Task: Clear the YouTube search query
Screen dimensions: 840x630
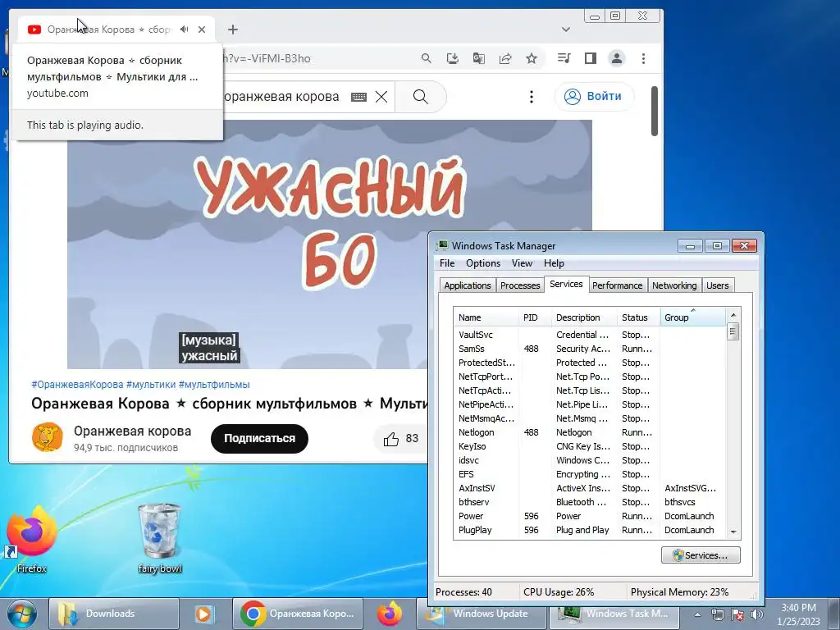Action: [381, 97]
